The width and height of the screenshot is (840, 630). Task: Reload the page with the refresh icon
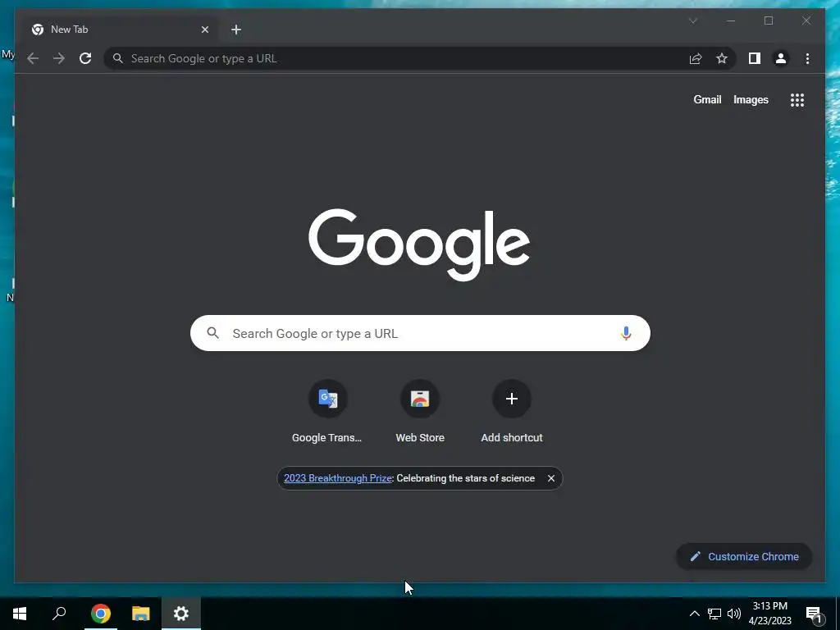click(x=85, y=58)
